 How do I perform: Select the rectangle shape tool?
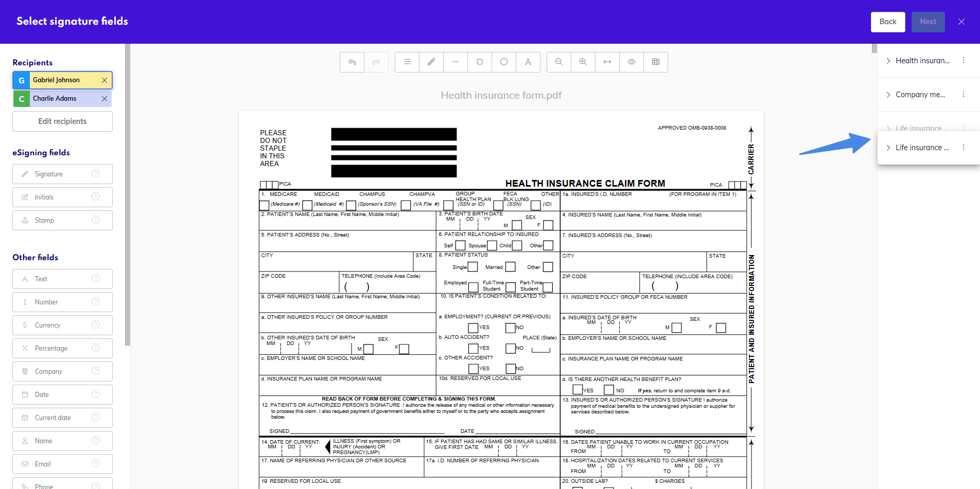coord(480,62)
